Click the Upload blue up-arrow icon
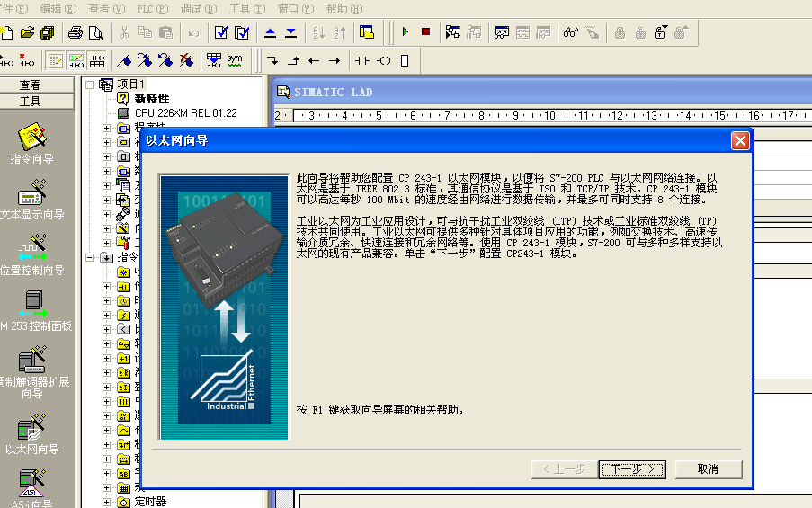Image resolution: width=812 pixels, height=508 pixels. (270, 33)
